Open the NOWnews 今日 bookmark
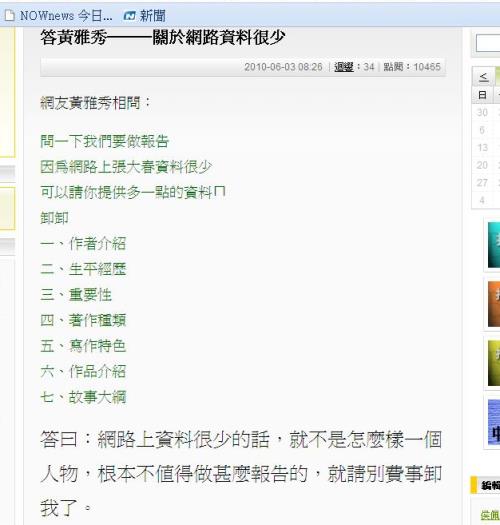 66,15
